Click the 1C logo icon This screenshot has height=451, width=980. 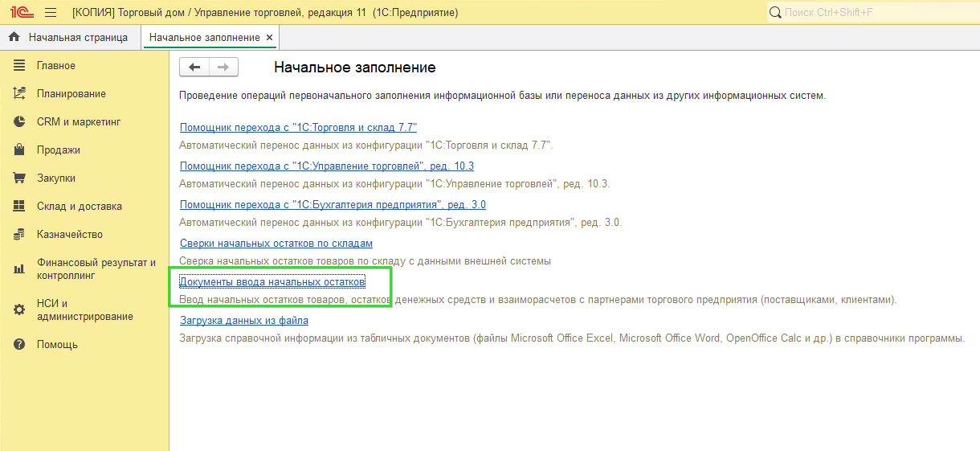click(x=21, y=12)
